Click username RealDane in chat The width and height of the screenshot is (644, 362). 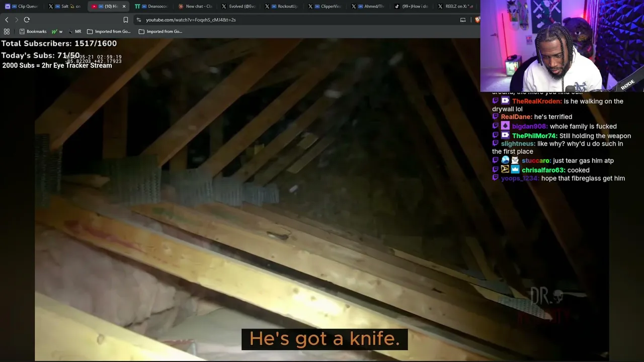click(516, 117)
